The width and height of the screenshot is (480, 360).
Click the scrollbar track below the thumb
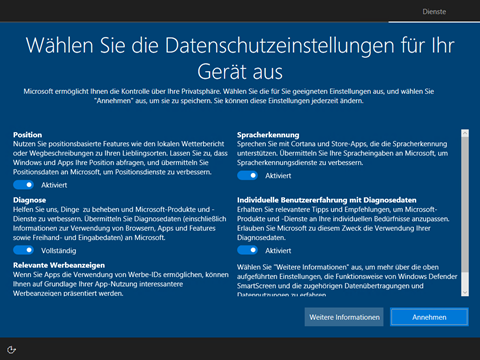[465, 280]
